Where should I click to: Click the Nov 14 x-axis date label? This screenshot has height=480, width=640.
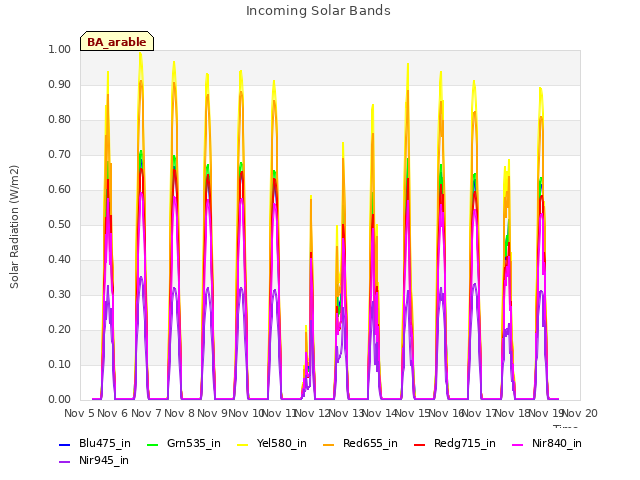pyautogui.click(x=380, y=413)
